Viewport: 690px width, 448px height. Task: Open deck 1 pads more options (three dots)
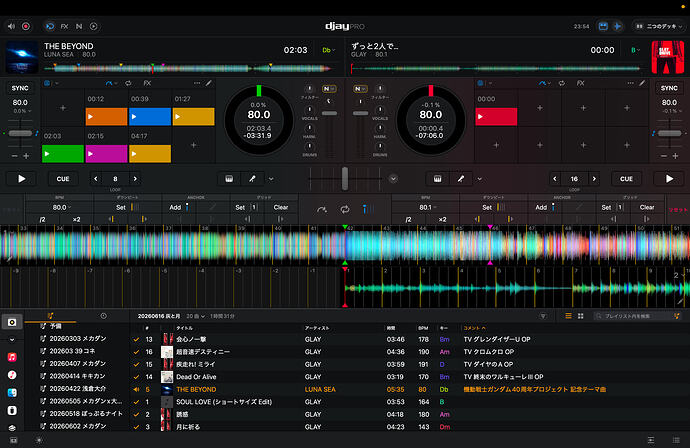coord(197,83)
